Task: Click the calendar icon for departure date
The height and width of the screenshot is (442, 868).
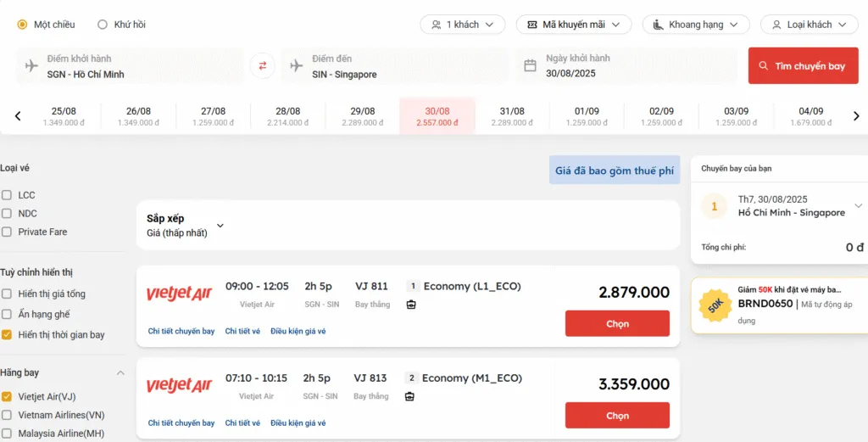Action: pyautogui.click(x=531, y=66)
